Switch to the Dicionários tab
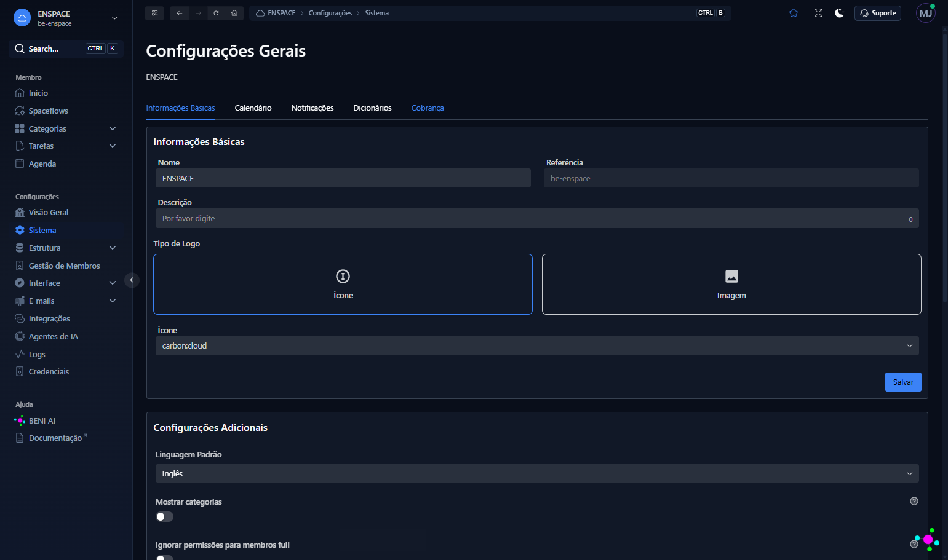Viewport: 948px width, 560px height. 372,108
